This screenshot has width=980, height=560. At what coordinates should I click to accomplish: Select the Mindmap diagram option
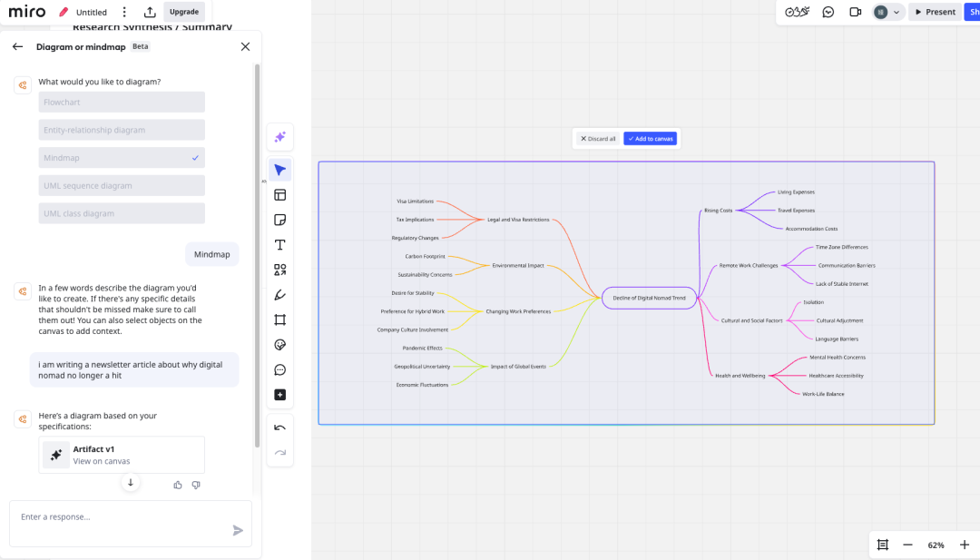(x=122, y=158)
